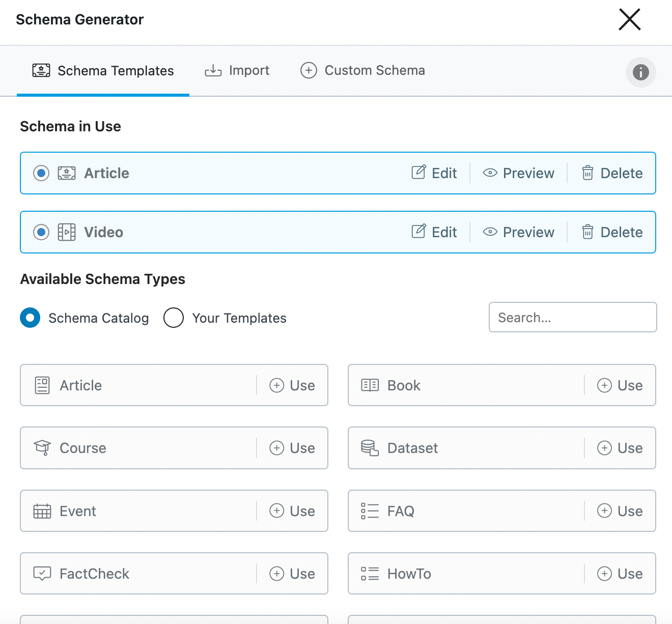Focus the schema Search field
This screenshot has height=624, width=672.
pyautogui.click(x=573, y=317)
